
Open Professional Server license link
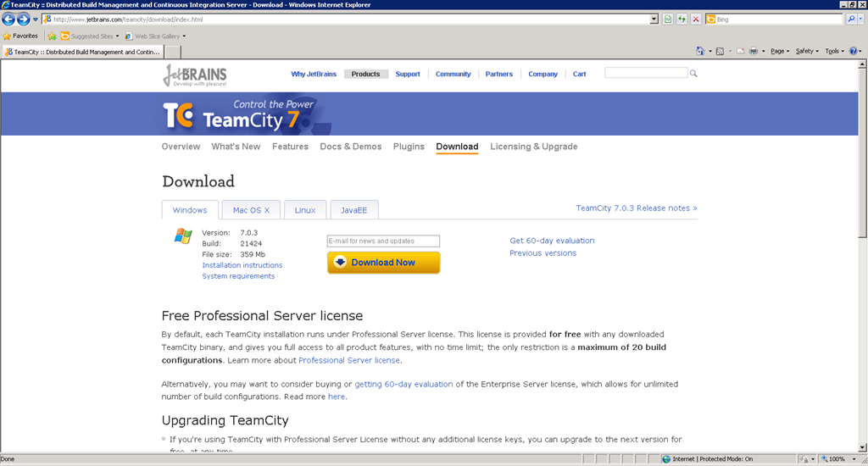point(348,360)
